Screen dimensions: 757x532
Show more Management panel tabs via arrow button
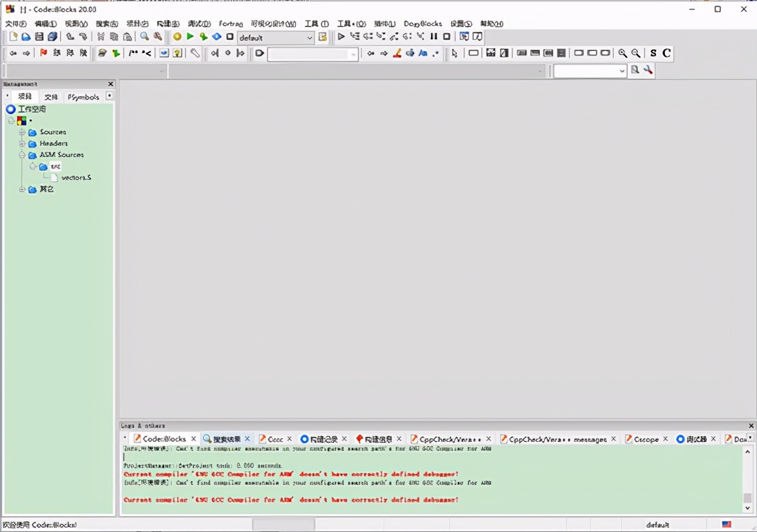tap(110, 95)
